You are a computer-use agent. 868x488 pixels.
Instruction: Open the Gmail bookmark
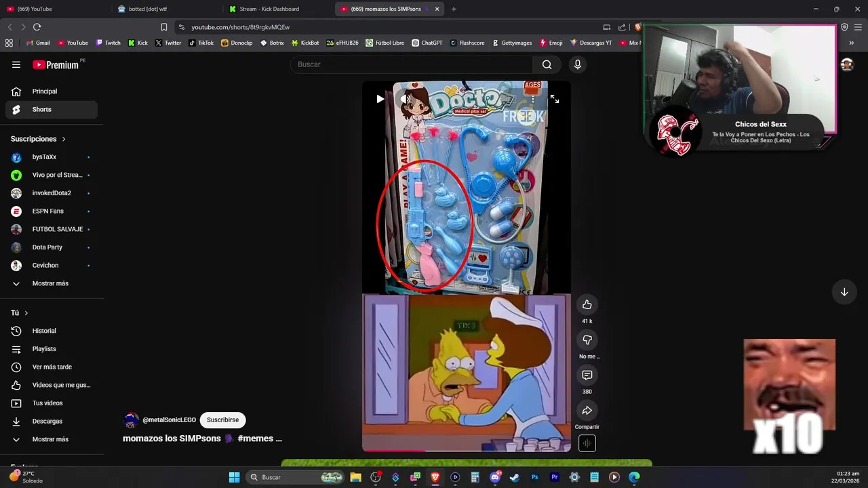[x=37, y=43]
